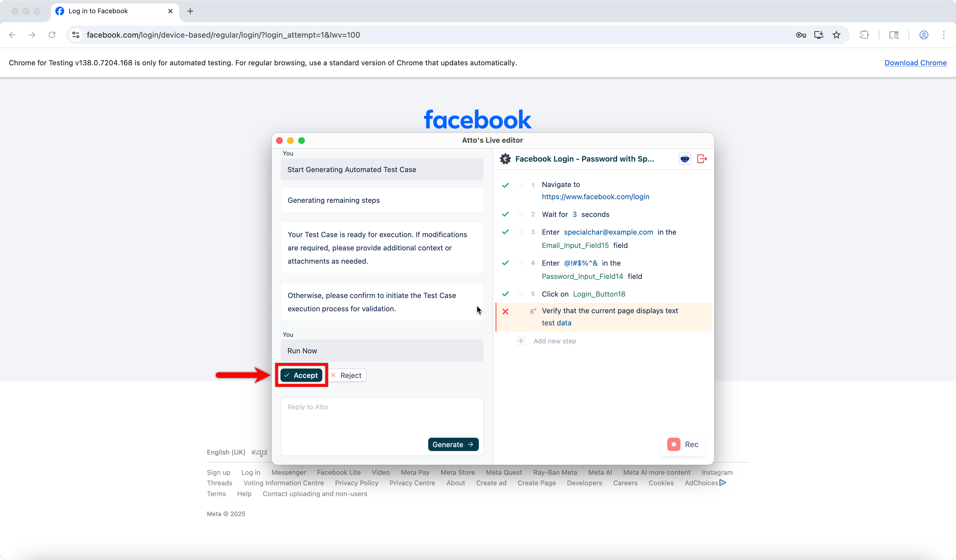This screenshot has width=956, height=560.
Task: Click the Atto bot icon in the header
Action: 685,159
